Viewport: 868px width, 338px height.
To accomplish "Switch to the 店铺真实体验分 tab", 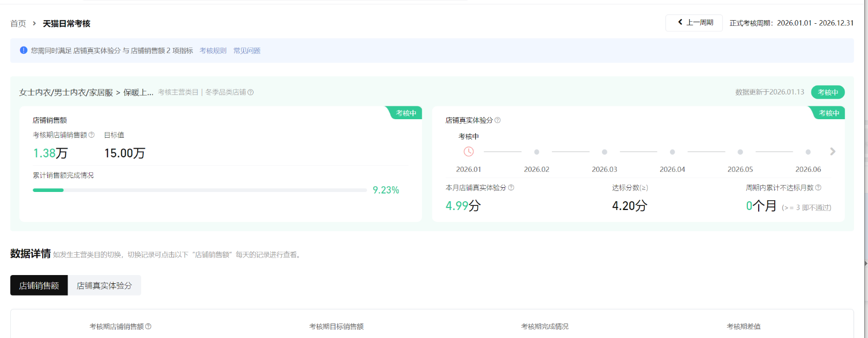I will tap(104, 285).
